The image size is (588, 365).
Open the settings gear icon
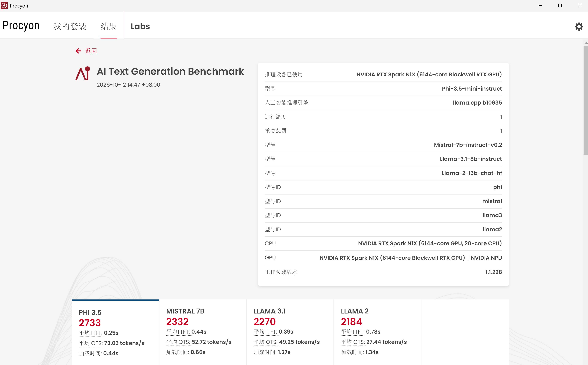click(x=579, y=26)
